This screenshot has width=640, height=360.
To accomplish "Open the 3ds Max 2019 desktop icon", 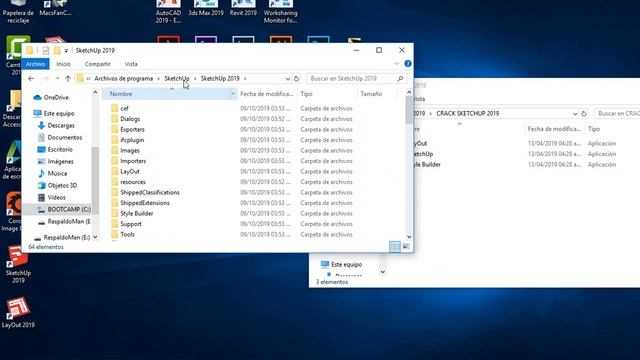I will point(206,8).
